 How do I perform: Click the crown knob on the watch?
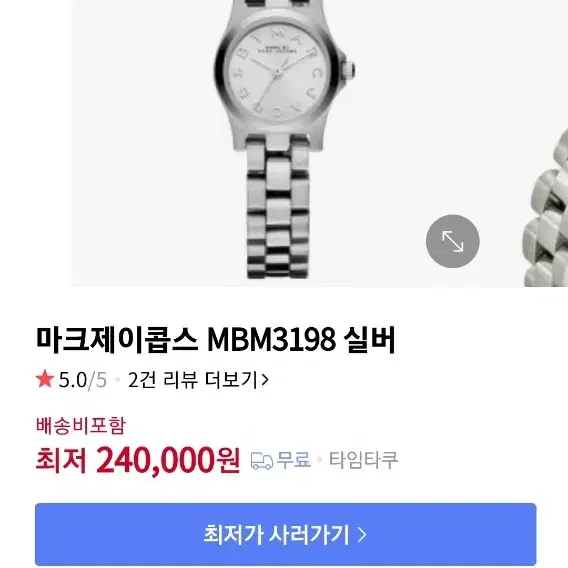click(x=349, y=69)
